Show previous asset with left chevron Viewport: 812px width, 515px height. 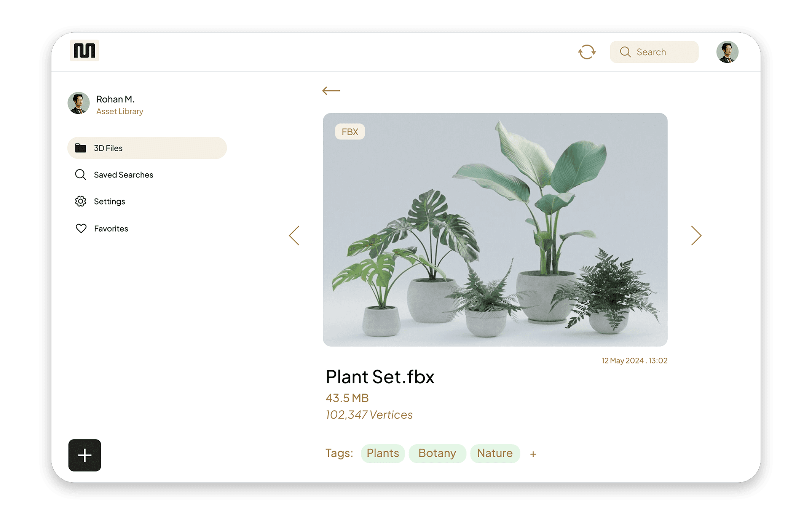[294, 235]
